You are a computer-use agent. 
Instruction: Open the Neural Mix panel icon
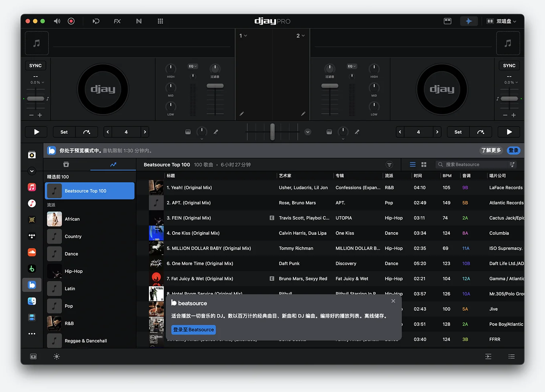[139, 21]
